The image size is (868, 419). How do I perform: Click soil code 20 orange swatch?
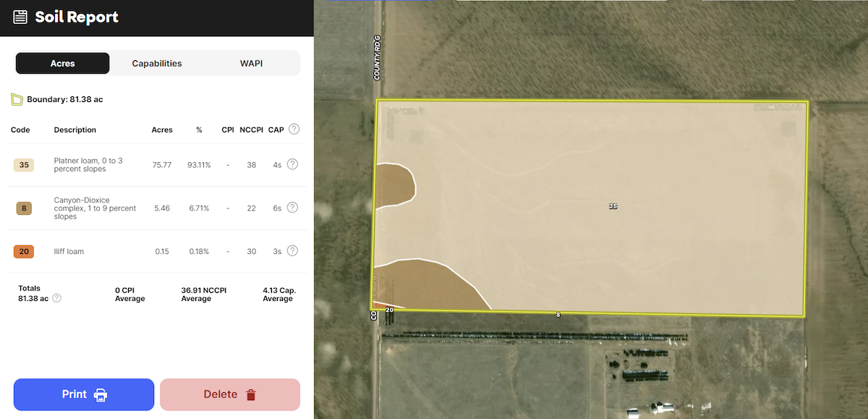click(x=24, y=252)
